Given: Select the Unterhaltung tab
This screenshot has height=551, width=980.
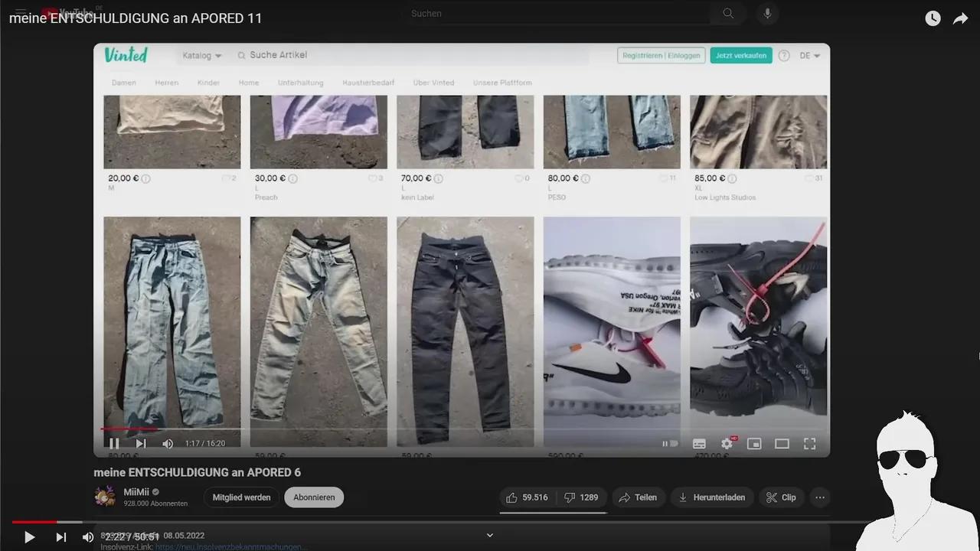Looking at the screenshot, I should (300, 83).
